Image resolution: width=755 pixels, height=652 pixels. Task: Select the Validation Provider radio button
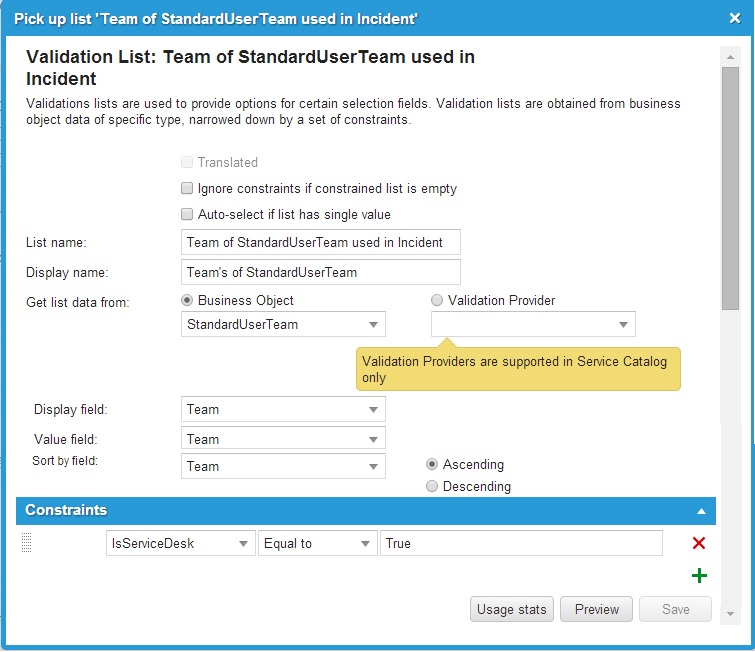[x=437, y=300]
